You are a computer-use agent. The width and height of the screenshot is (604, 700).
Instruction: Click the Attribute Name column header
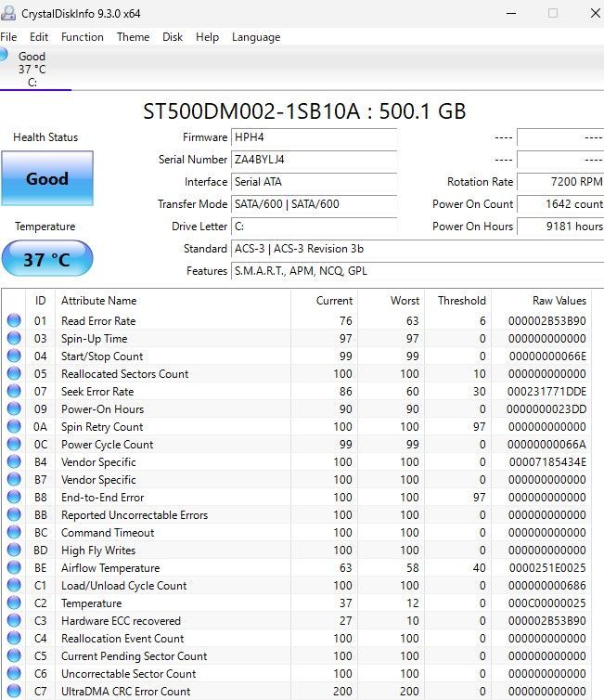tap(98, 301)
